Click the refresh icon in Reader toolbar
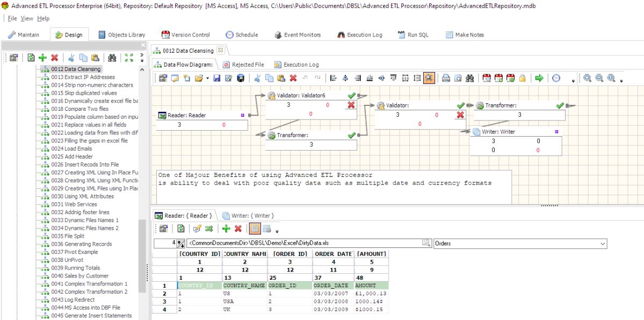This screenshot has width=644, height=320. point(180,228)
